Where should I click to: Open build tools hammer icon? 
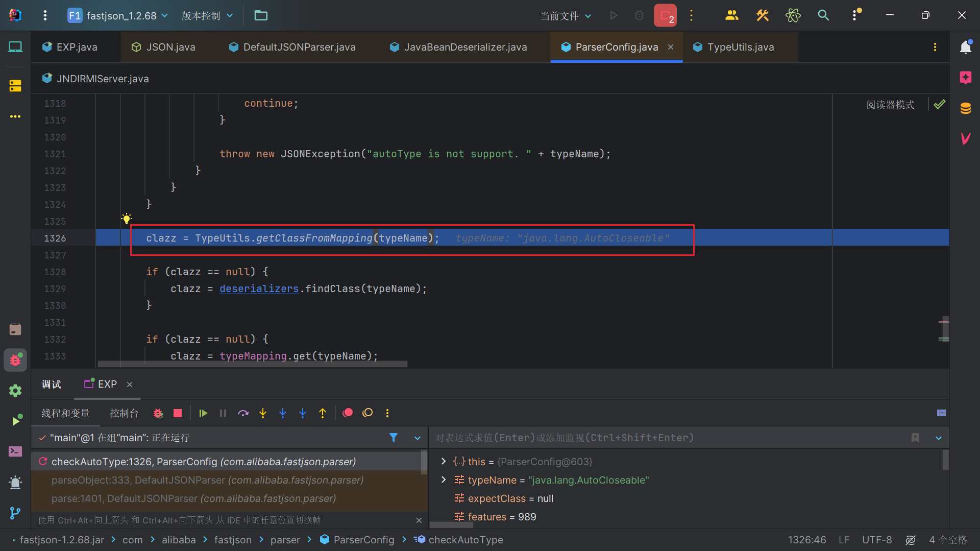762,15
